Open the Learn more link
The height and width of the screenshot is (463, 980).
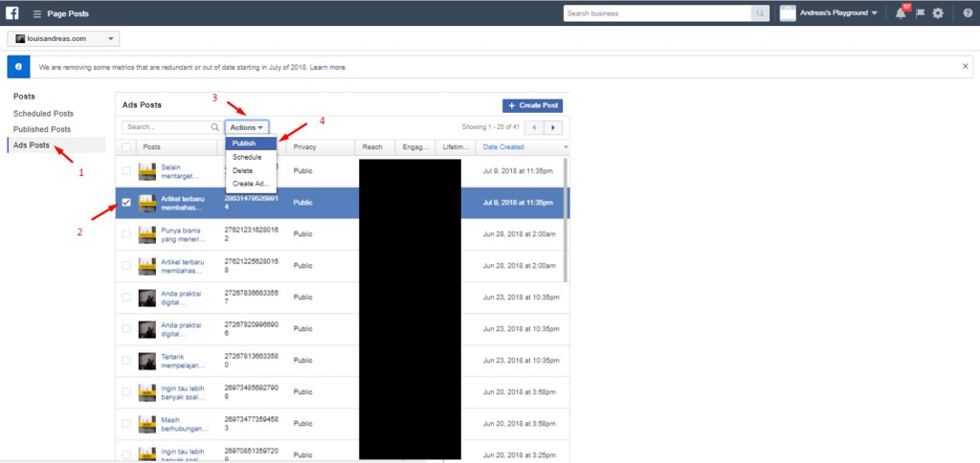tap(327, 67)
